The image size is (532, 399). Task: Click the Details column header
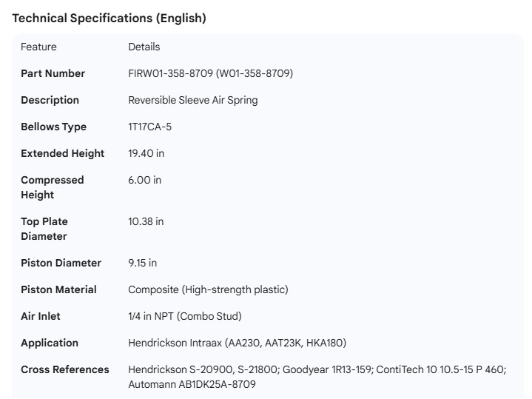[x=144, y=47]
